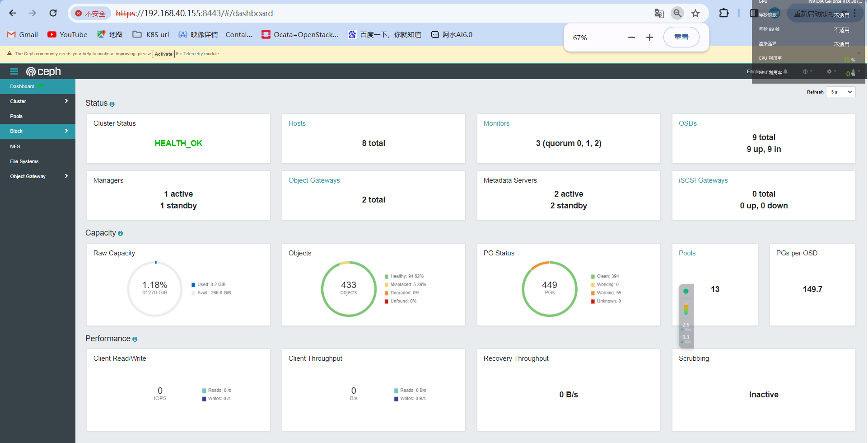Open the K8S url bookmark folder
The height and width of the screenshot is (443, 868).
point(151,34)
